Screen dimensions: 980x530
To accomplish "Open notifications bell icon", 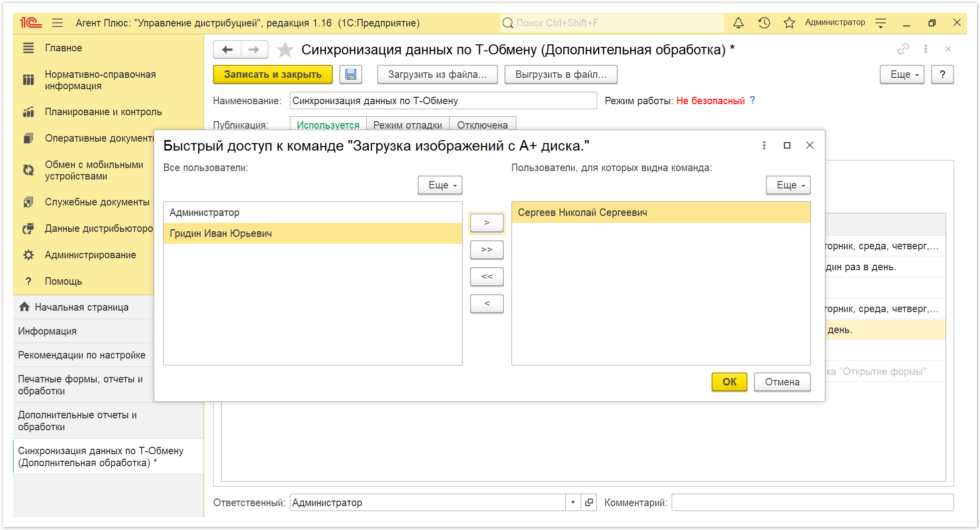I will [738, 23].
